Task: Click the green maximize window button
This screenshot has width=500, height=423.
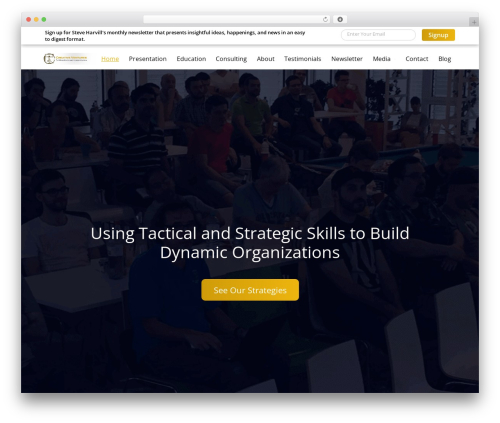Action: (x=44, y=20)
